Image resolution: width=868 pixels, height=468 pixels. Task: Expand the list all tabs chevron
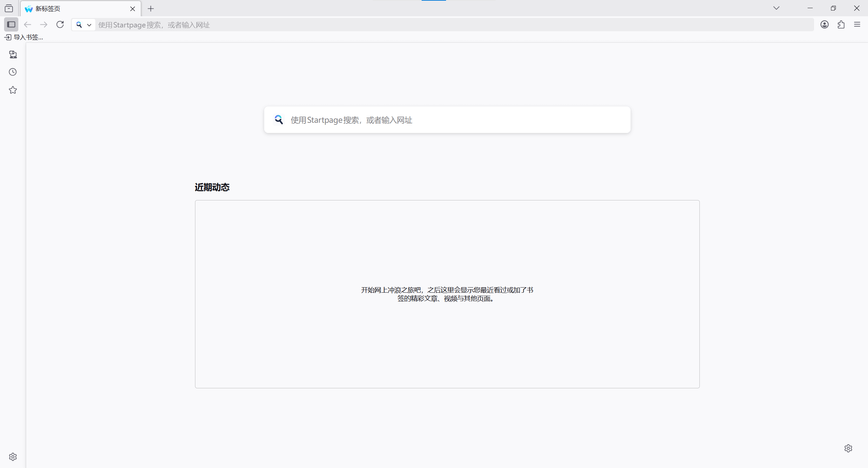(776, 8)
